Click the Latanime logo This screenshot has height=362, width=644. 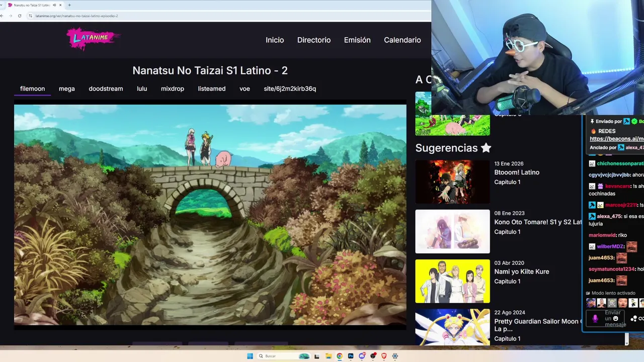pos(94,39)
